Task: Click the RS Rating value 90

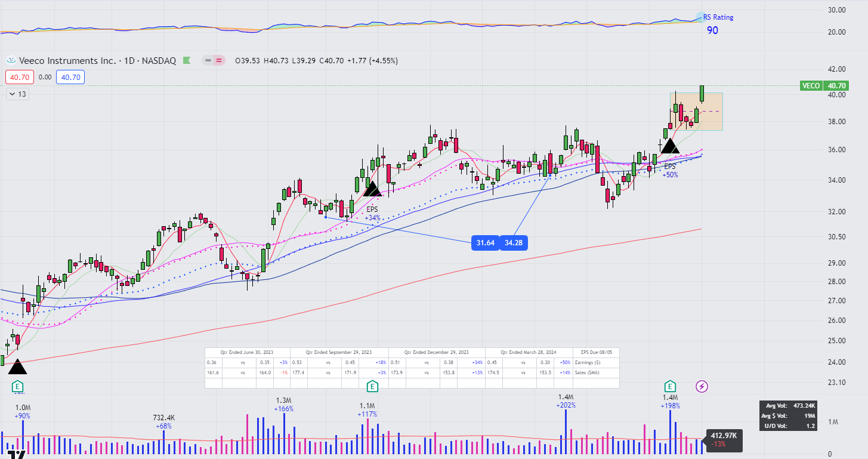Action: (x=712, y=30)
